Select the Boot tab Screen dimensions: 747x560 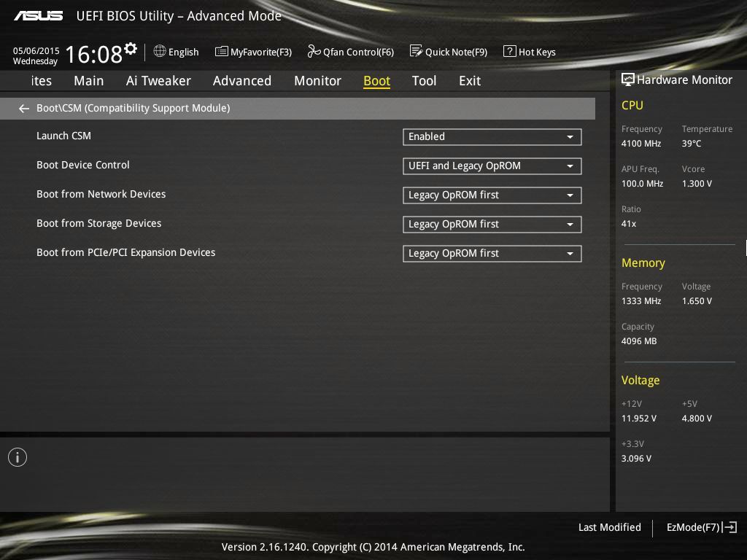click(377, 81)
